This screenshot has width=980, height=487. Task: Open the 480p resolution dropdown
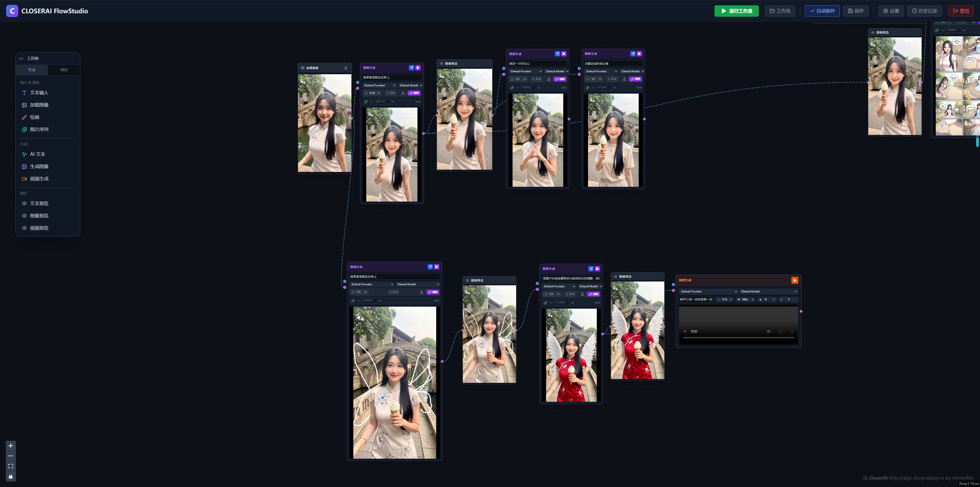click(746, 299)
